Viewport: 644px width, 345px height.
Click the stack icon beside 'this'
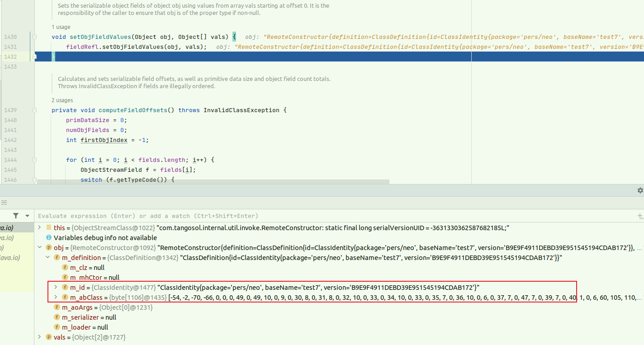click(x=49, y=227)
